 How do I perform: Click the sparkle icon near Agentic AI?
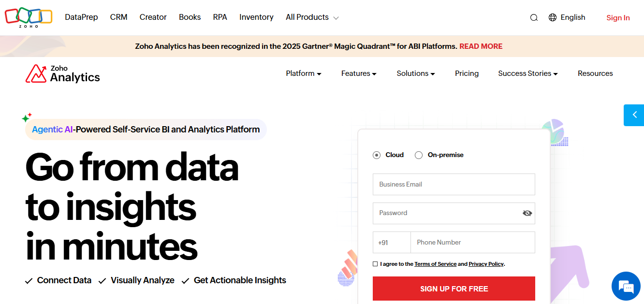pyautogui.click(x=27, y=117)
